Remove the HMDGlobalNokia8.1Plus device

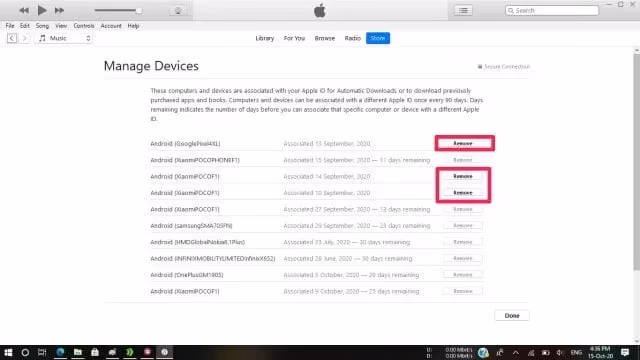pos(463,242)
